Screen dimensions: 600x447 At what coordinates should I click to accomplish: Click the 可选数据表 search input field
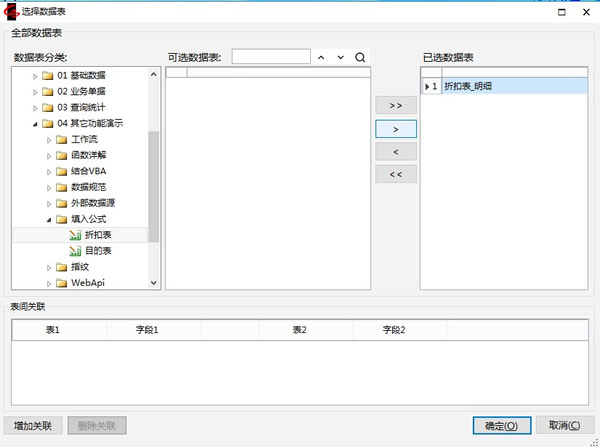tap(270, 57)
